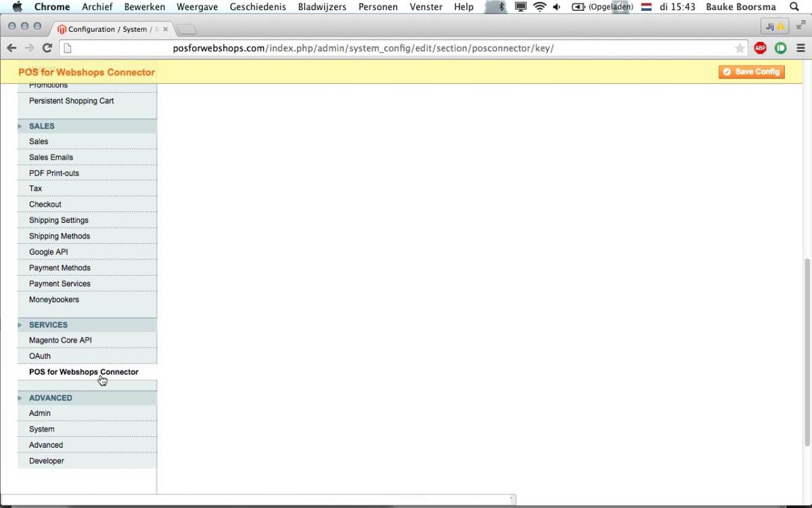Open the Chrome hamburger menu
The image size is (812, 508).
point(800,48)
